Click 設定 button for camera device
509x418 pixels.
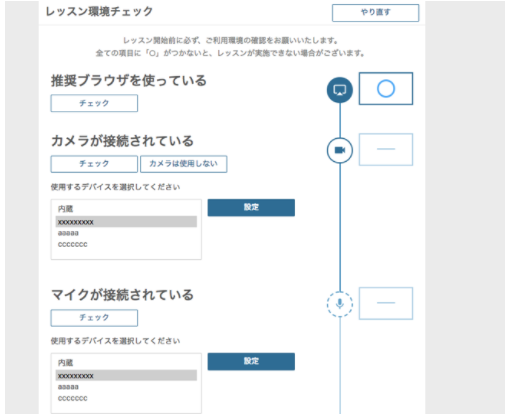coord(251,207)
